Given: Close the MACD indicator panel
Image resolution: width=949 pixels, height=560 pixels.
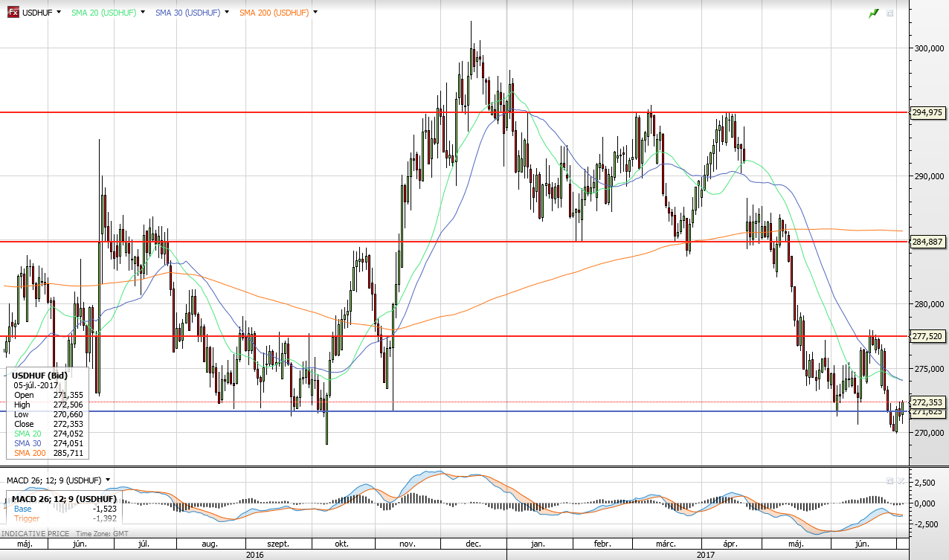Looking at the screenshot, I should coord(901,480).
